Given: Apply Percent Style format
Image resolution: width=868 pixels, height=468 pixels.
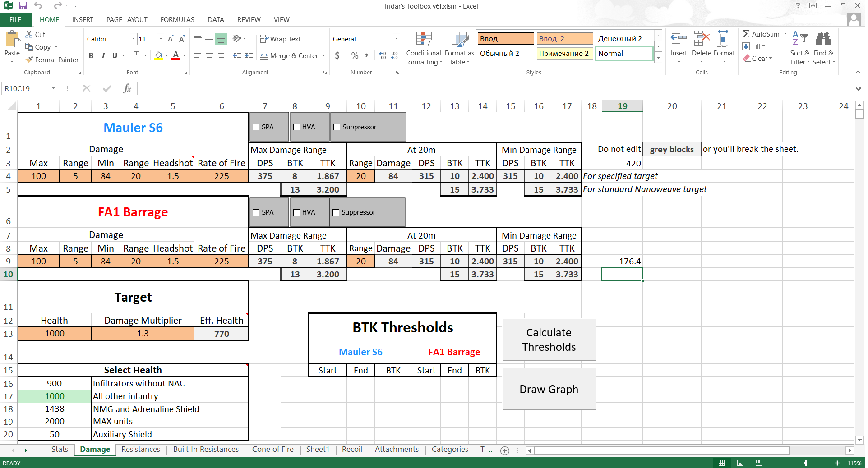Looking at the screenshot, I should [355, 55].
